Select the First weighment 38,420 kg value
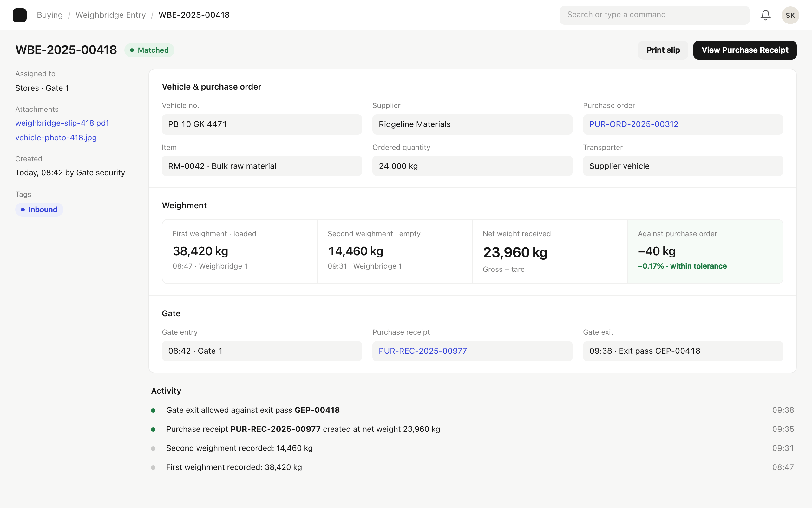The height and width of the screenshot is (508, 812). pos(200,251)
